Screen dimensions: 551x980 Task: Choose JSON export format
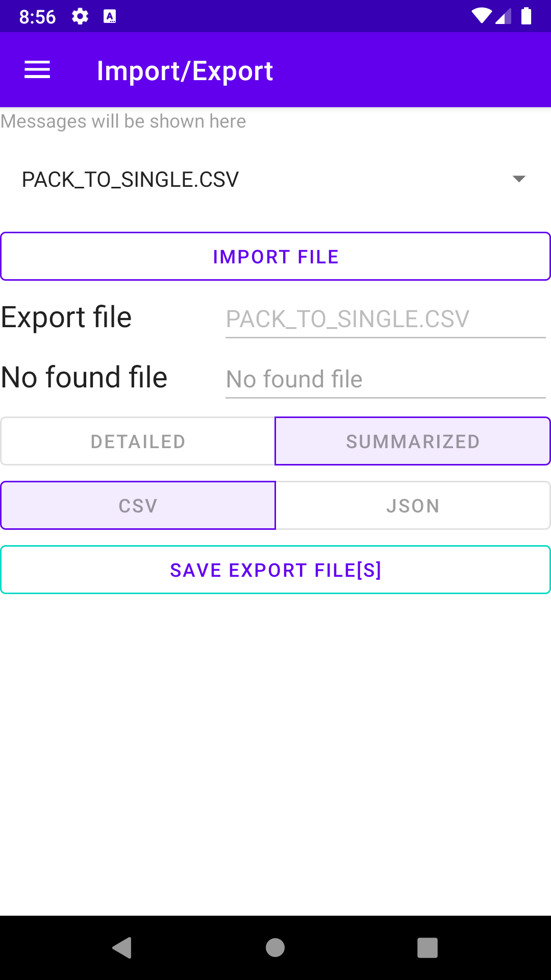(413, 506)
